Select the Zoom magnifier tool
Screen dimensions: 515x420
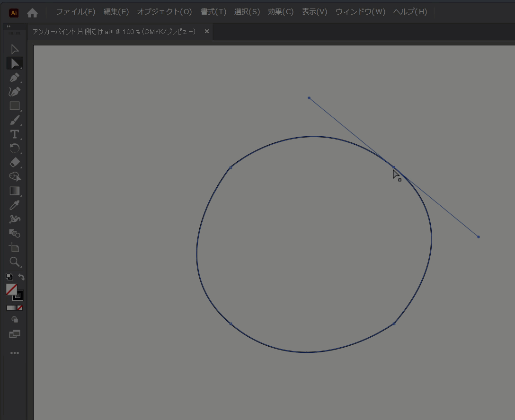click(15, 262)
